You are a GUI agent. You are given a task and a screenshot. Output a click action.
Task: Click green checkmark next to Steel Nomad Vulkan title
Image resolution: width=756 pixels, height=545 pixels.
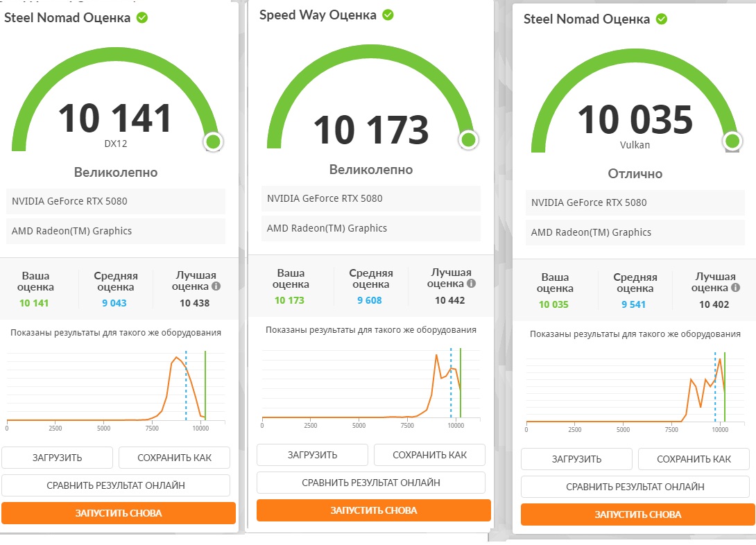coord(662,19)
